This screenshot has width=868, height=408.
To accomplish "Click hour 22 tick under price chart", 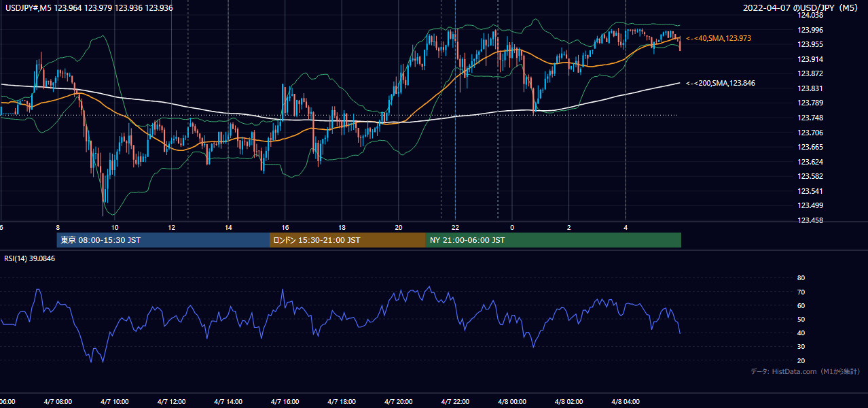I will click(455, 228).
